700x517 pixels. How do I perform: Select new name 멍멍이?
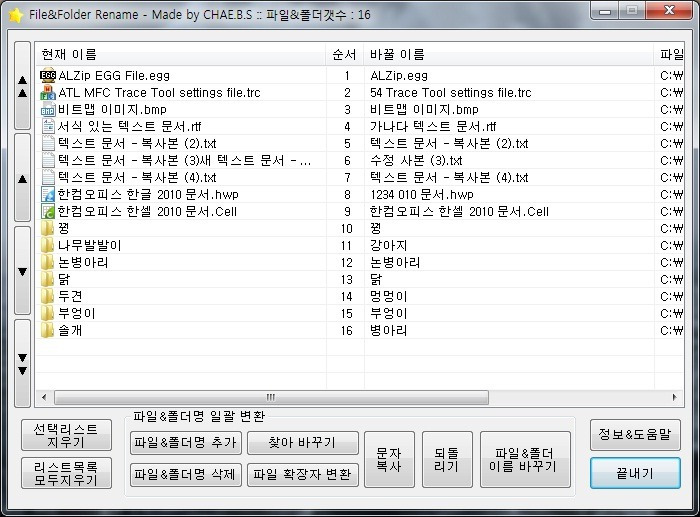[388, 296]
